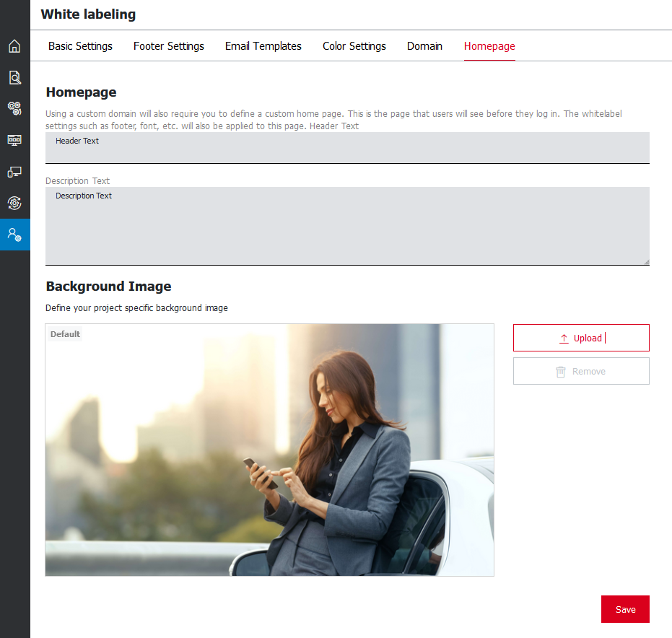The width and height of the screenshot is (672, 638).
Task: Open the devices icon in sidebar
Action: [14, 172]
